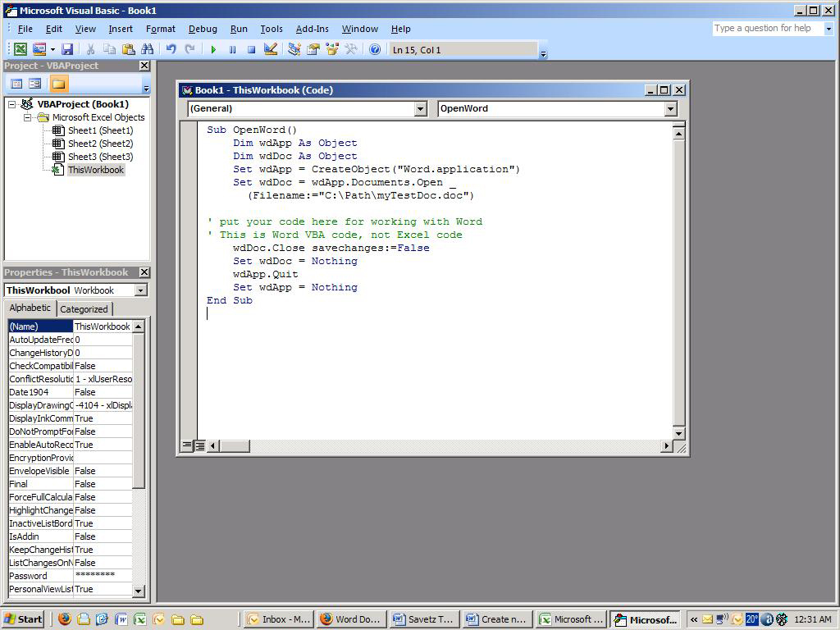
Task: Open the Add-Ins menu
Action: pyautogui.click(x=312, y=29)
